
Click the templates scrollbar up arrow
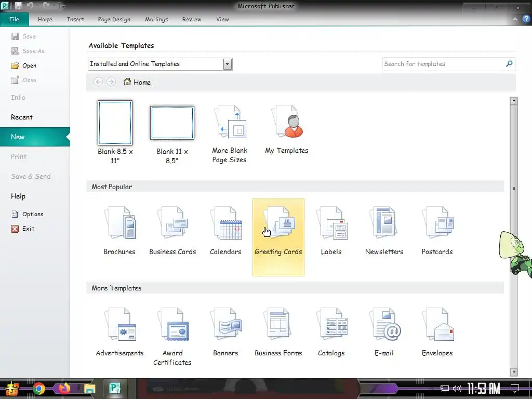(514, 101)
